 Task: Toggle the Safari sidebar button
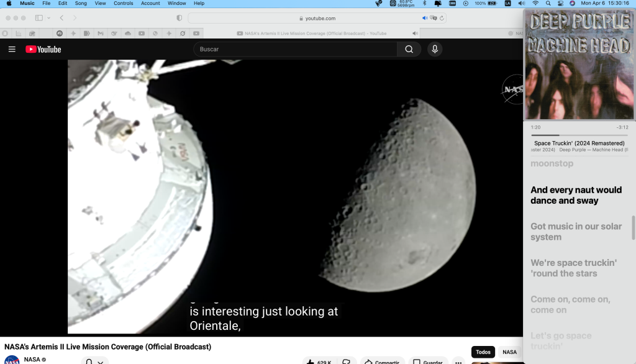pos(39,18)
